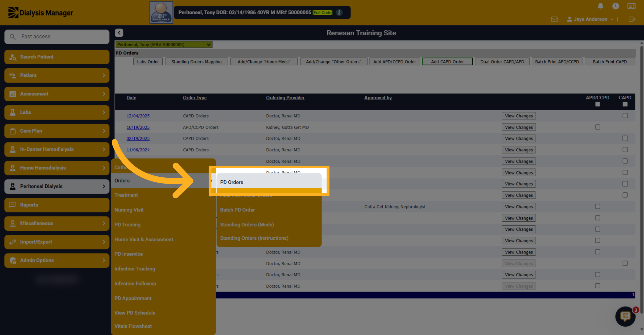Open the 12/04/2025 order link
This screenshot has height=335, width=644.
(138, 116)
